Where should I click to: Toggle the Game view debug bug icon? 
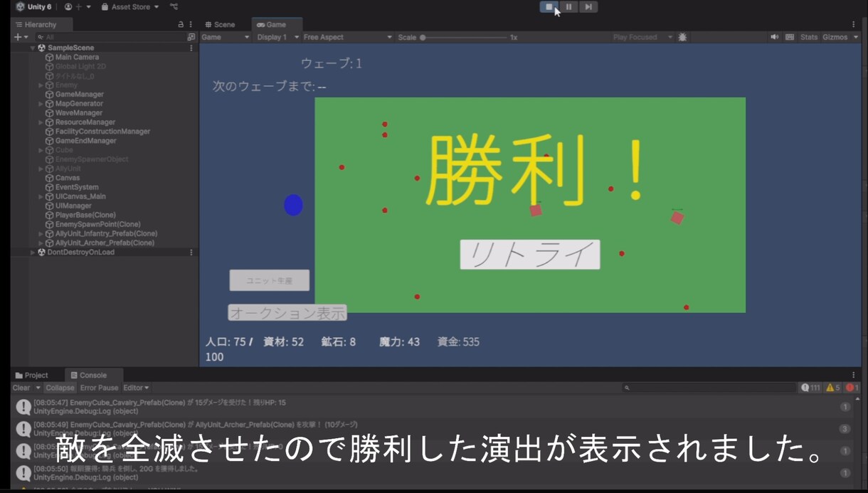pos(682,37)
